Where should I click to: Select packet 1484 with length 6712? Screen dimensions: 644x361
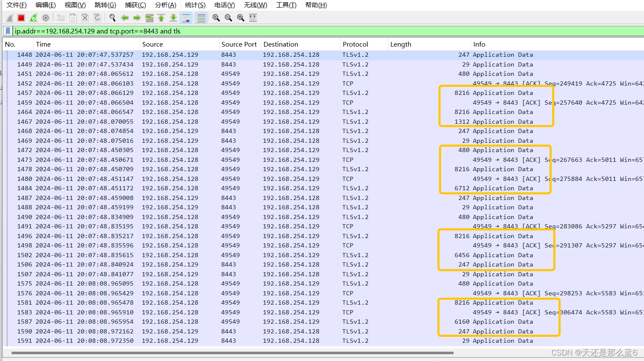point(323,188)
